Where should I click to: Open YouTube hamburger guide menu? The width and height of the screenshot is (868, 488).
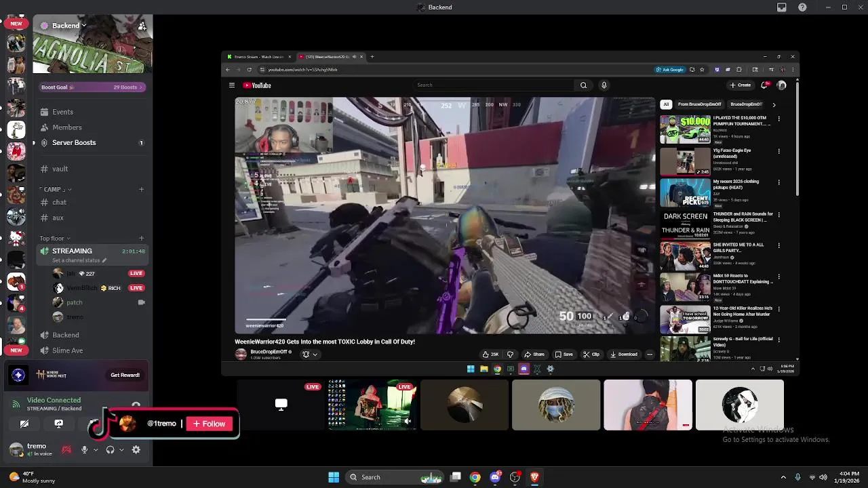pyautogui.click(x=231, y=85)
